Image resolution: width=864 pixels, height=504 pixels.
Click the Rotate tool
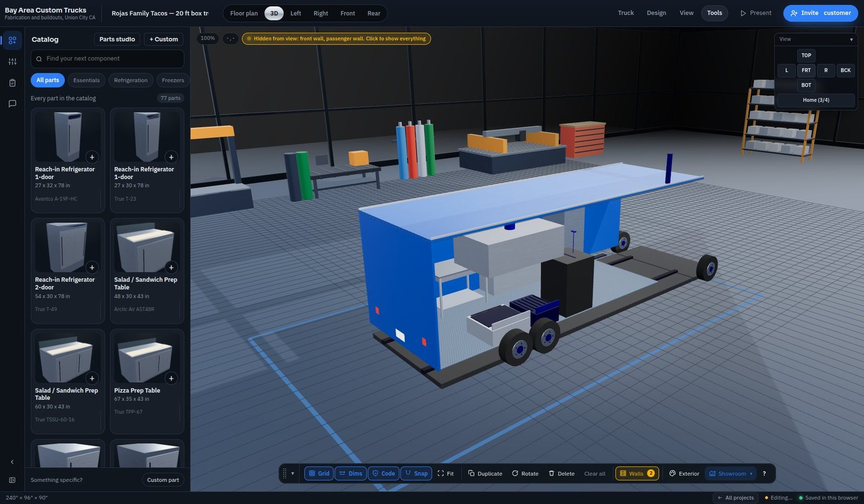pos(525,473)
